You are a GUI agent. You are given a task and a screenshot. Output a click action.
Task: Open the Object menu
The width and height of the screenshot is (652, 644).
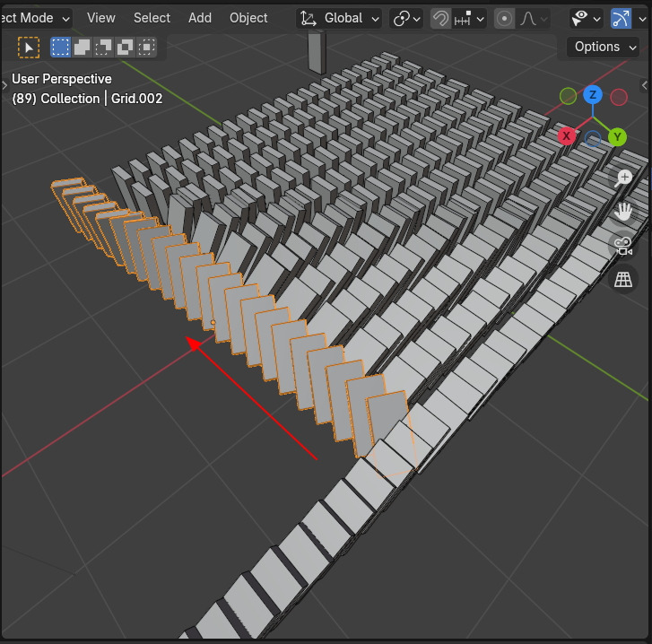[248, 18]
